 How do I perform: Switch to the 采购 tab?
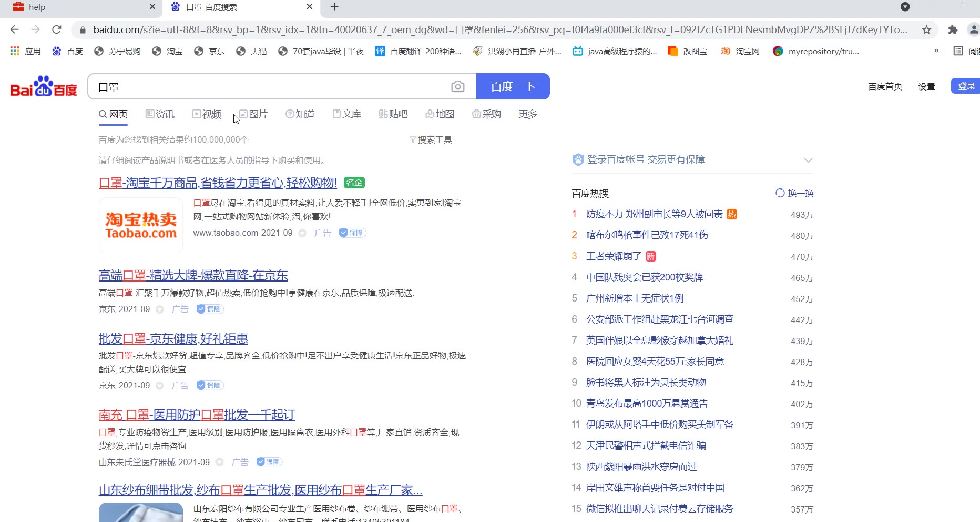tap(486, 114)
